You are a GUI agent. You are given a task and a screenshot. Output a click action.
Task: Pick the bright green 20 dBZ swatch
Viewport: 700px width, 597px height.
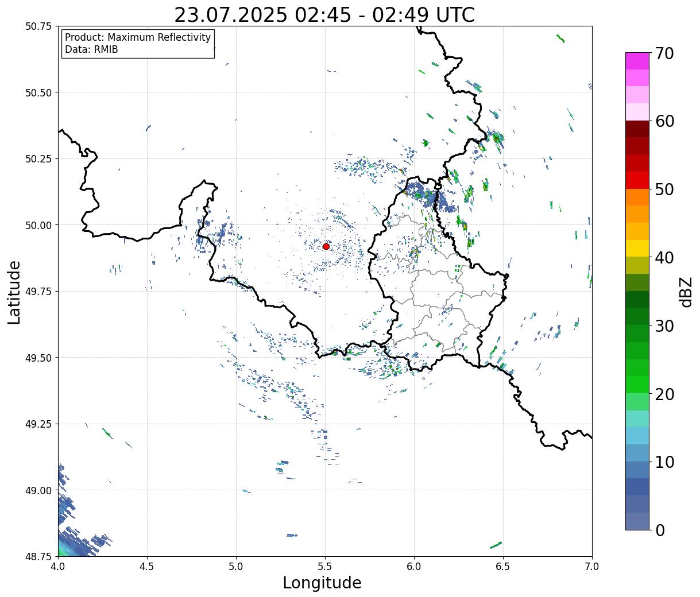[637, 385]
